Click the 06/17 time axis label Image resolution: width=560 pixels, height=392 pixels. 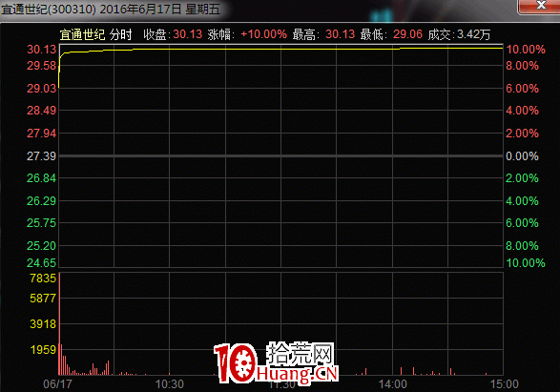tap(57, 384)
